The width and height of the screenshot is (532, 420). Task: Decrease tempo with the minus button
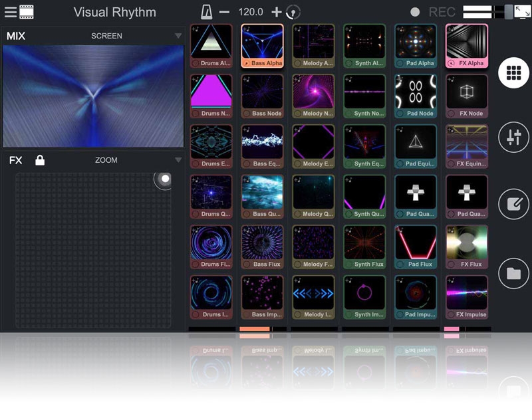pyautogui.click(x=224, y=12)
